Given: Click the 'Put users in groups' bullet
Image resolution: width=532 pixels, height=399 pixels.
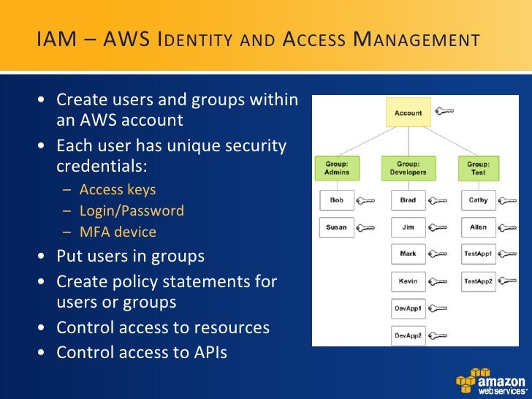Looking at the screenshot, I should [130, 256].
